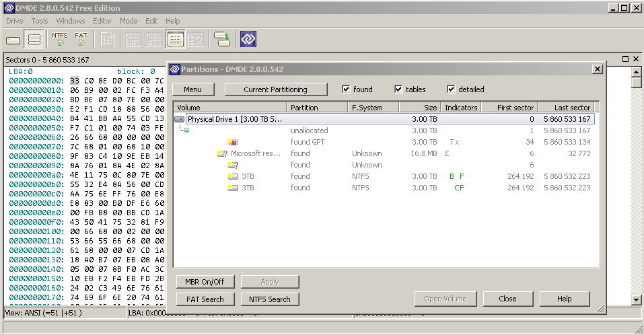This screenshot has width=644, height=335.
Task: Click the found GPT row's red icon
Action: [x=233, y=142]
